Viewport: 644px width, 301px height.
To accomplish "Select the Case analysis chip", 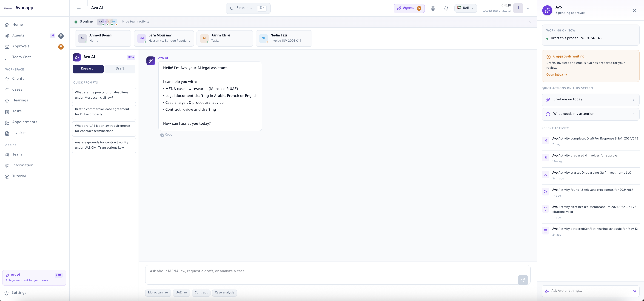I will [225, 293].
